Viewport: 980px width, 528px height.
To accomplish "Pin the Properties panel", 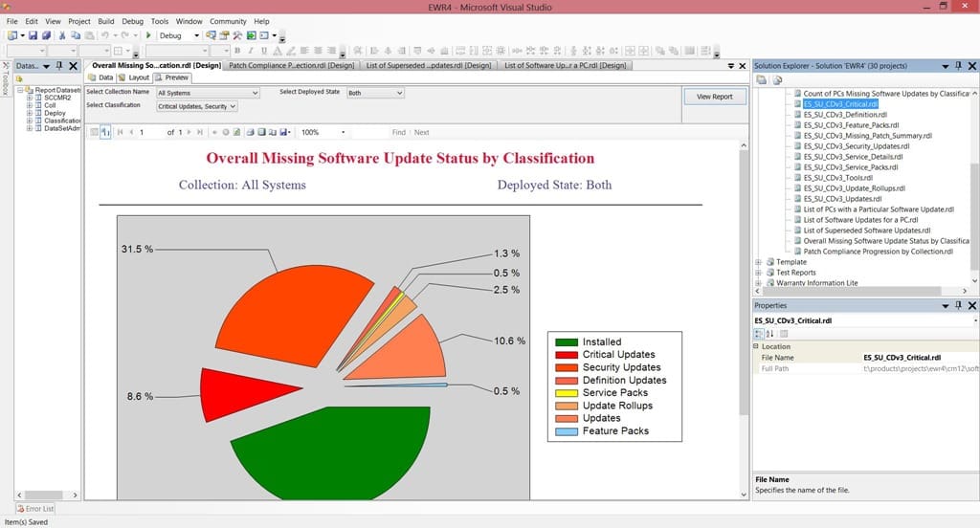I will click(x=959, y=305).
